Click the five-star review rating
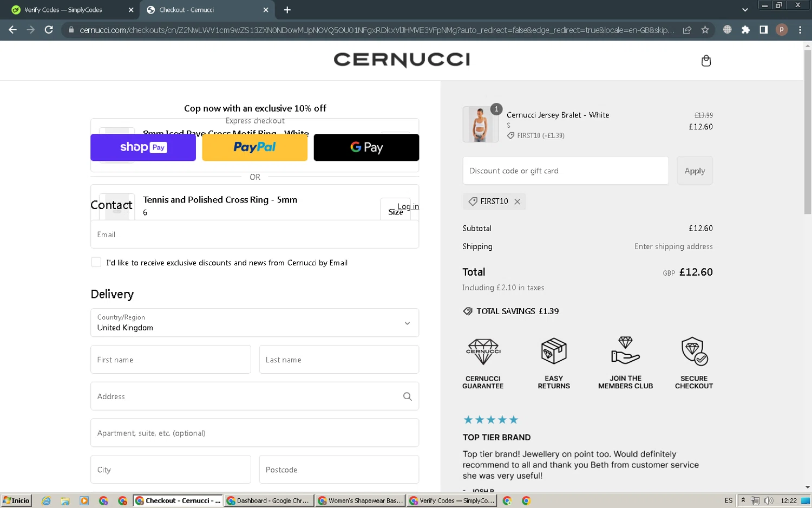The image size is (812, 508). (x=491, y=420)
